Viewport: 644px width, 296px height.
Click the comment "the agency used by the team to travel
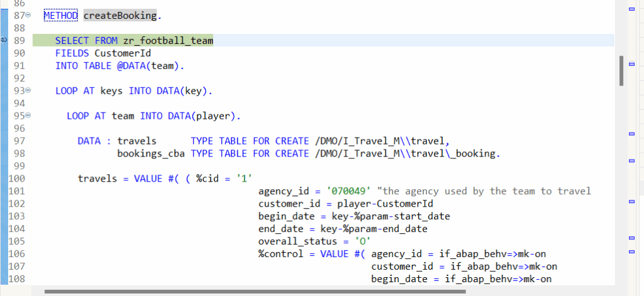(x=484, y=191)
